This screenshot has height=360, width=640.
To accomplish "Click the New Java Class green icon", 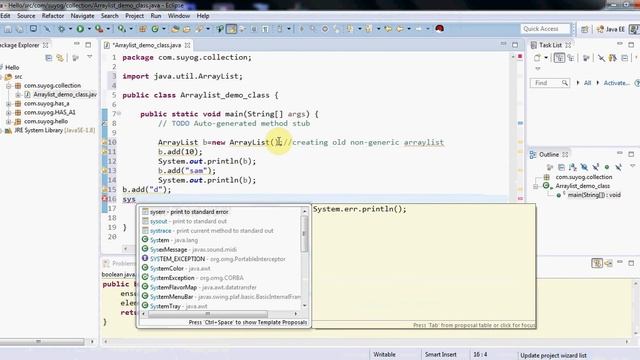I will (155, 29).
